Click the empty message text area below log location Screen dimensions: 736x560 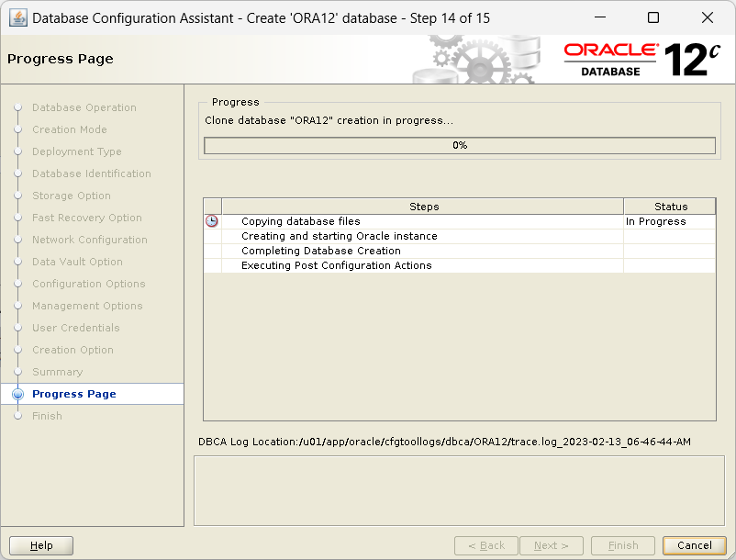tap(459, 490)
